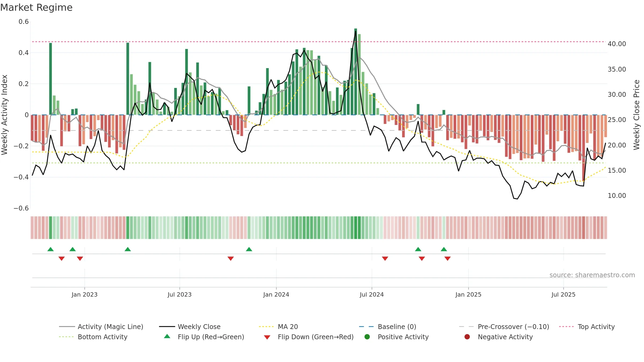The height and width of the screenshot is (362, 644).
Task: Click the Weekly Close Price axis label
Action: coord(636,115)
